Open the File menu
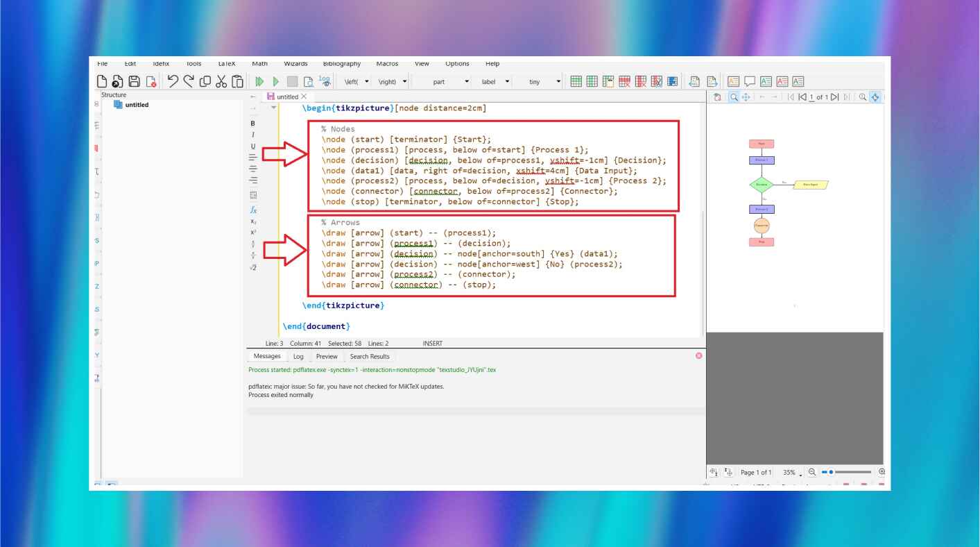Image resolution: width=980 pixels, height=547 pixels. tap(103, 63)
